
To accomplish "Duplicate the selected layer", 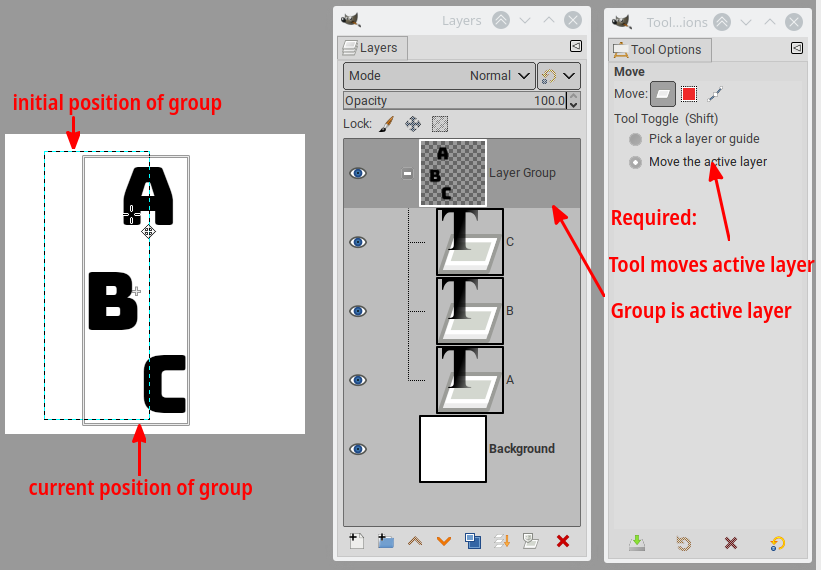I will [473, 541].
